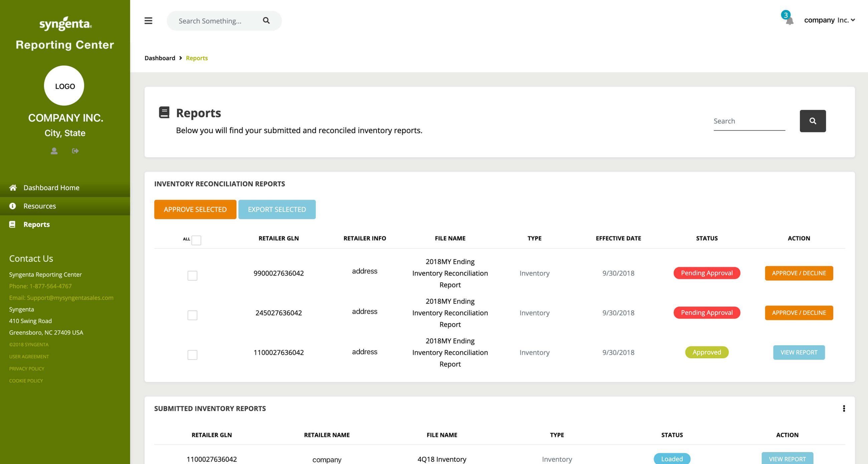Click the Reports search input field
Screen dimensions: 868x464
[749, 121]
